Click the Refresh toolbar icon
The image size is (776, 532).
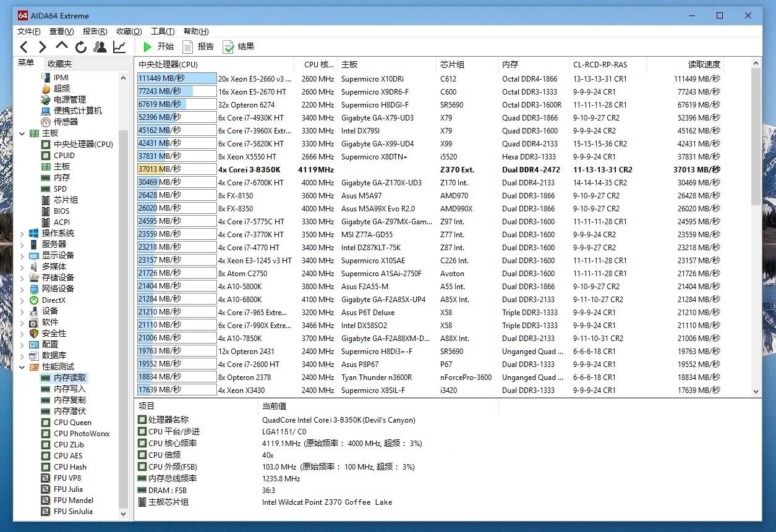coord(81,46)
